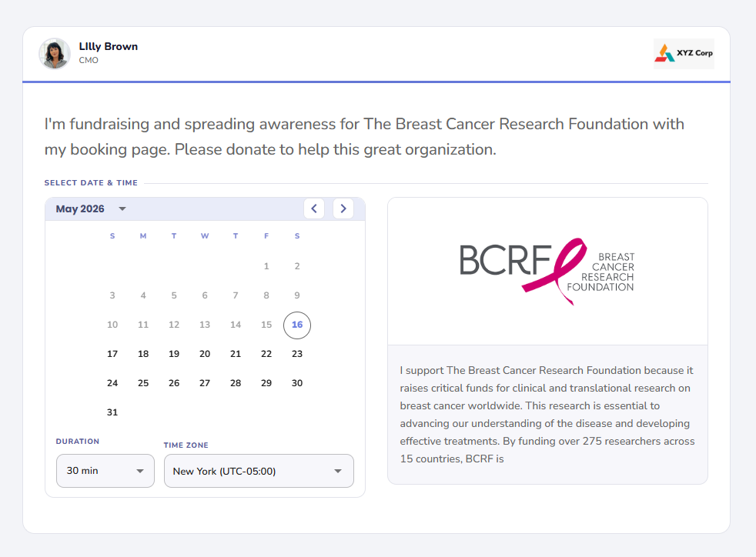Select May 25 on the calendar
The width and height of the screenshot is (756, 557).
coord(143,383)
